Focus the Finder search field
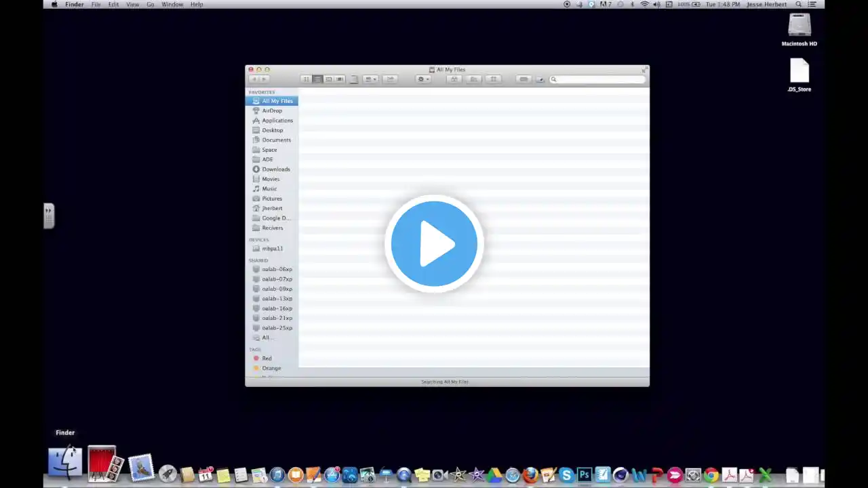868x488 pixels. pos(597,79)
